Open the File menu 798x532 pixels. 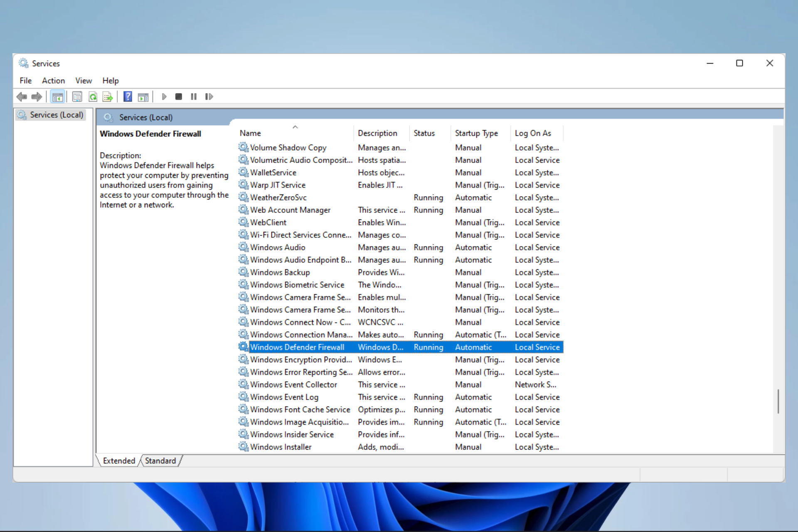pyautogui.click(x=25, y=81)
